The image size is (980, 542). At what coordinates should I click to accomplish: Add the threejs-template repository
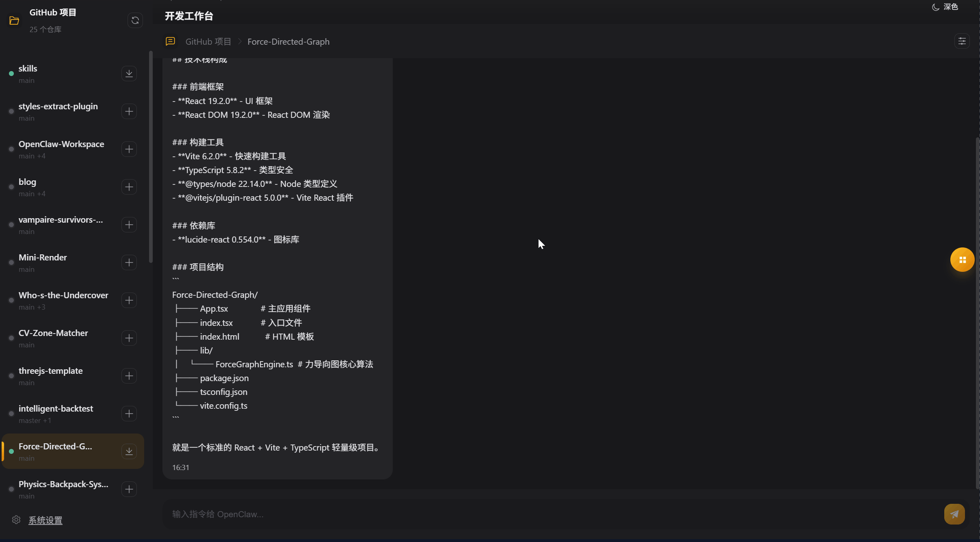pyautogui.click(x=129, y=376)
